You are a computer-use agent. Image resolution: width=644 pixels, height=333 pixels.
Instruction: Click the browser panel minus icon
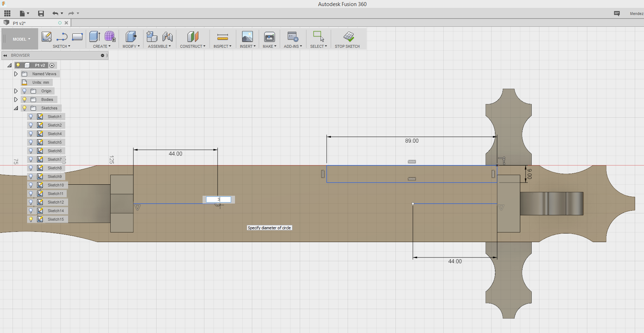click(x=102, y=55)
